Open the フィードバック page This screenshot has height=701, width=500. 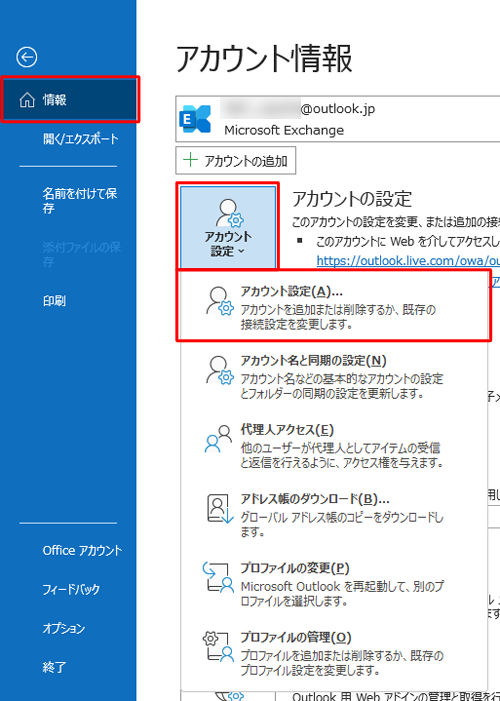pos(71,589)
